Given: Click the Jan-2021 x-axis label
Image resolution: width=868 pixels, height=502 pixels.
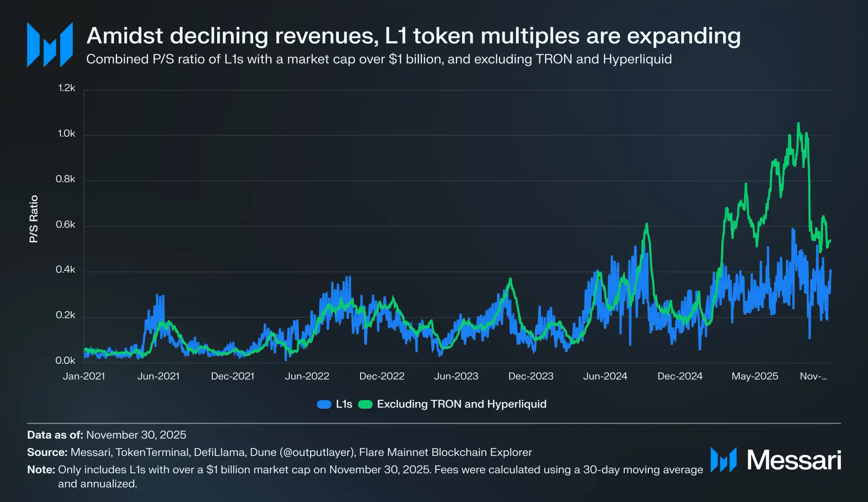Looking at the screenshot, I should [84, 376].
